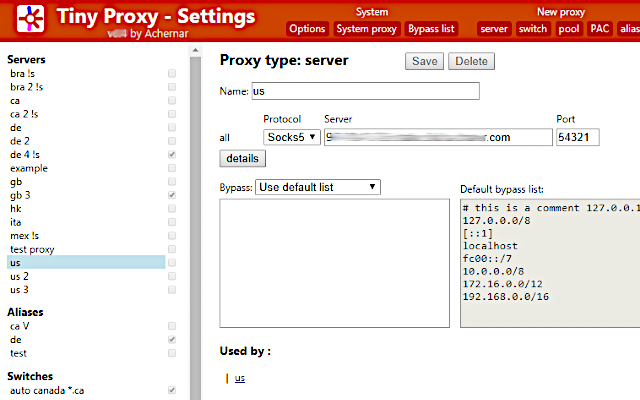Open System proxy settings

[x=367, y=29]
